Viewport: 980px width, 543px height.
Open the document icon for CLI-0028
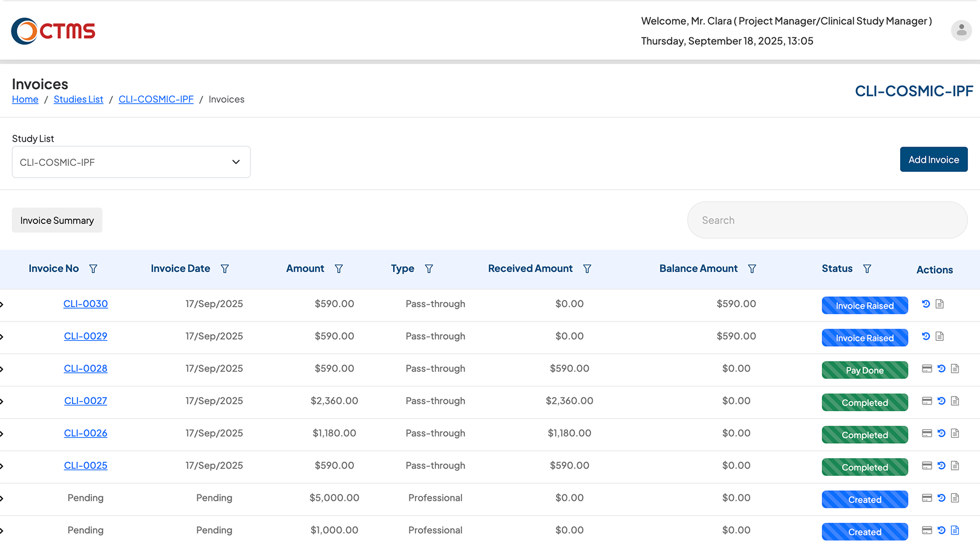[x=955, y=369]
